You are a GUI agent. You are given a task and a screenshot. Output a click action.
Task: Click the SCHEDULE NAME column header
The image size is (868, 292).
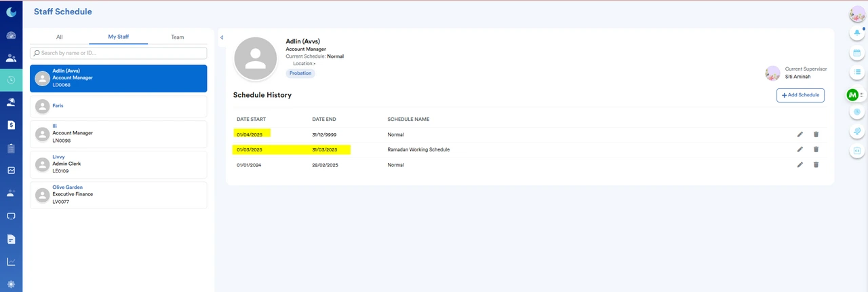pos(408,120)
